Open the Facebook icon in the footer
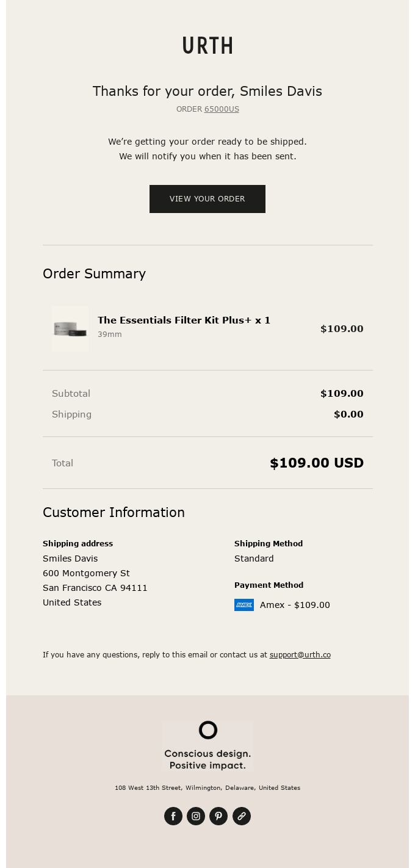 (173, 816)
